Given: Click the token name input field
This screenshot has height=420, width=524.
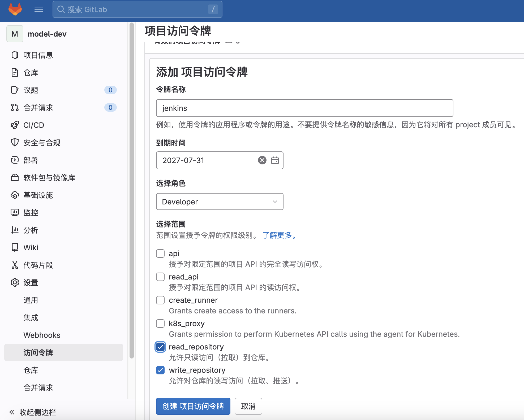Looking at the screenshot, I should click(304, 108).
